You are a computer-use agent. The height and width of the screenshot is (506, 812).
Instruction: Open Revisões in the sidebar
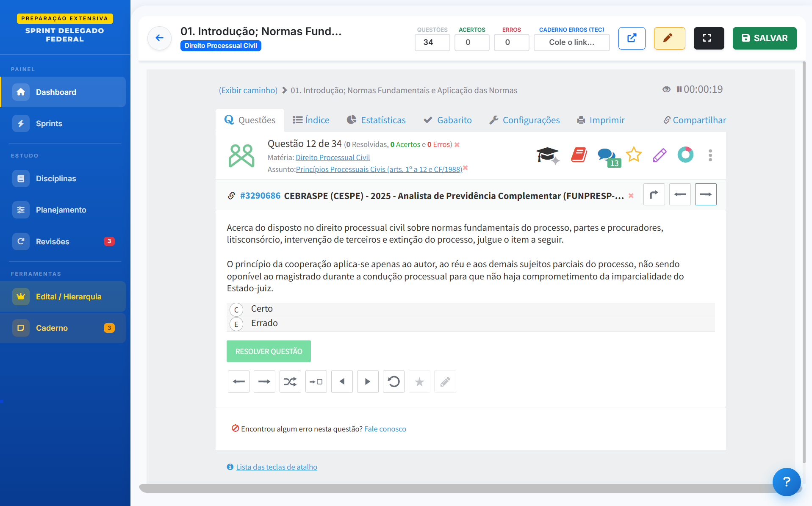(x=63, y=241)
